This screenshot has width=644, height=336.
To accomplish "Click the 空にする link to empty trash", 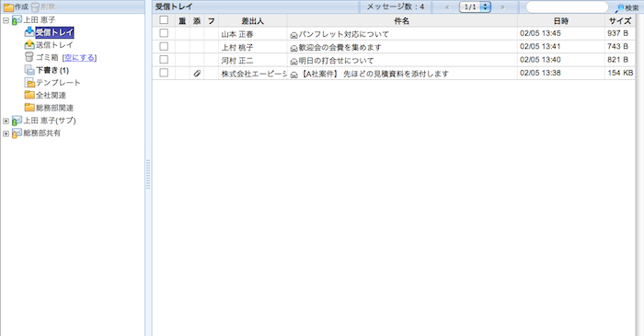I will click(79, 57).
